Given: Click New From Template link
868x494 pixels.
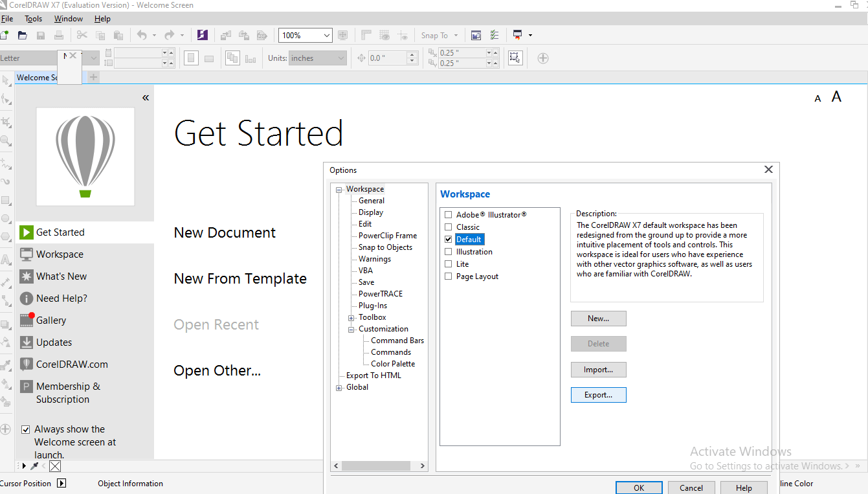Looking at the screenshot, I should click(x=240, y=279).
